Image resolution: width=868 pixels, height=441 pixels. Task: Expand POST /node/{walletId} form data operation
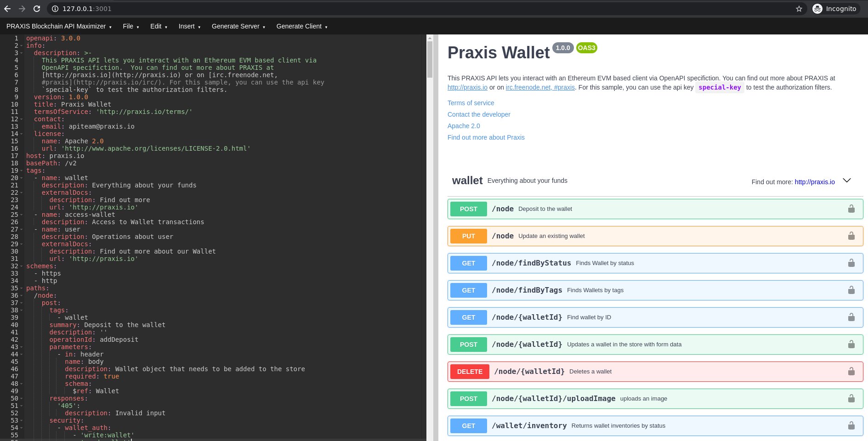click(x=655, y=344)
